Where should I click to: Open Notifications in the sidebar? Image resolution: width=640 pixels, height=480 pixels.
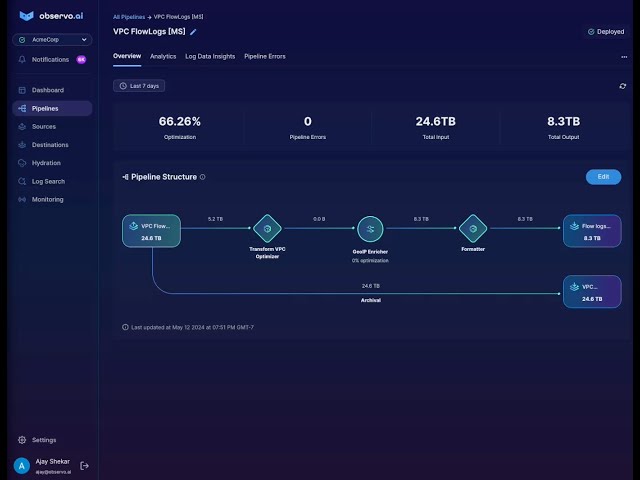pyautogui.click(x=52, y=60)
